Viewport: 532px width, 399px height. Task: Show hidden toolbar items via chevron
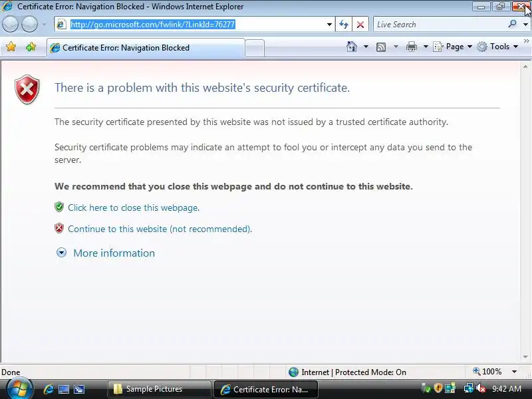[x=526, y=41]
